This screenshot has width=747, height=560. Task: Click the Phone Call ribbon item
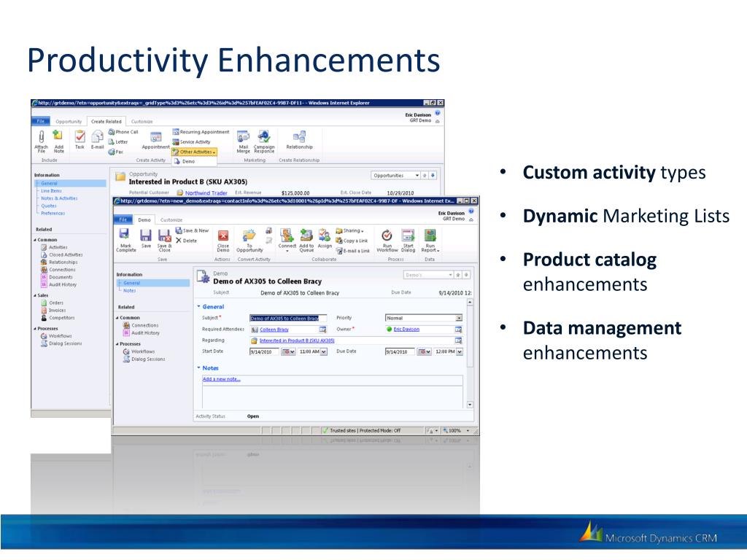click(x=123, y=132)
